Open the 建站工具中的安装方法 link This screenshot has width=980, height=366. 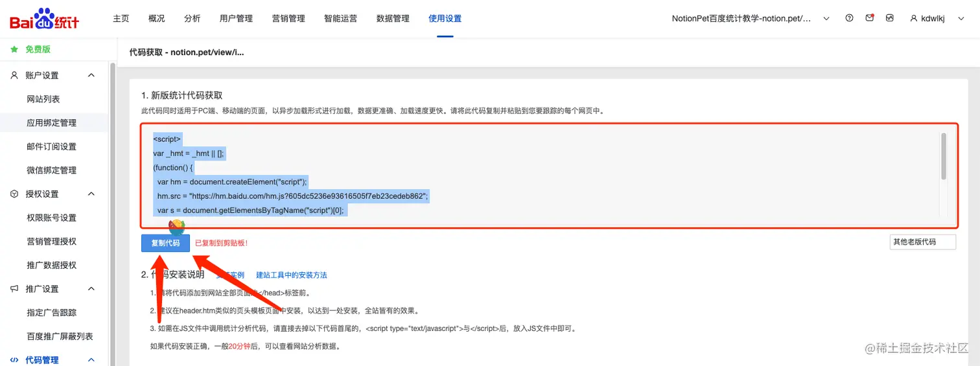(292, 275)
